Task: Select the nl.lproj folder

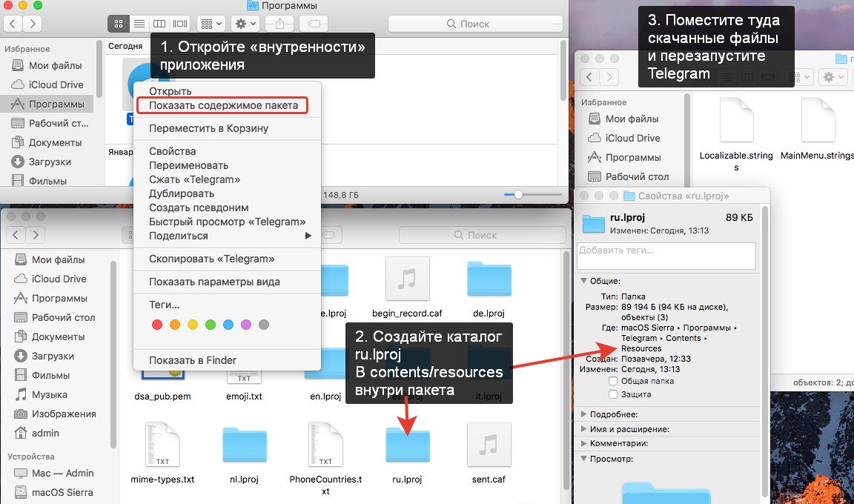Action: tap(245, 445)
